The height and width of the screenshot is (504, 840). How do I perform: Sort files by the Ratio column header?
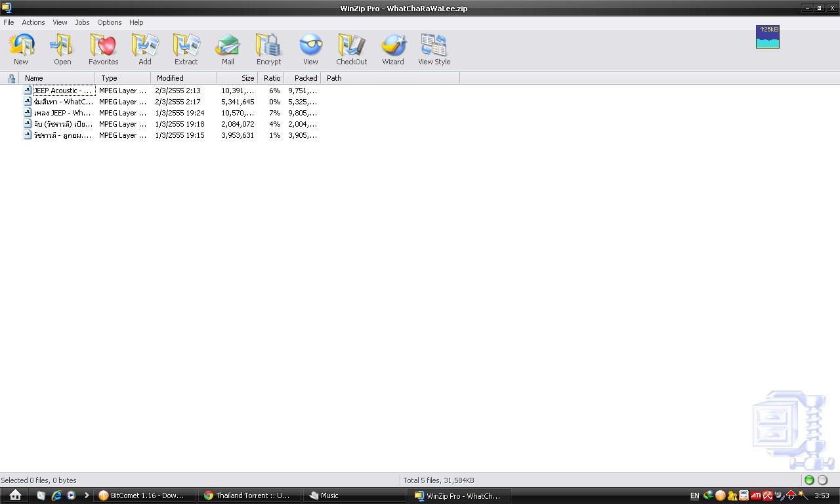pyautogui.click(x=271, y=78)
